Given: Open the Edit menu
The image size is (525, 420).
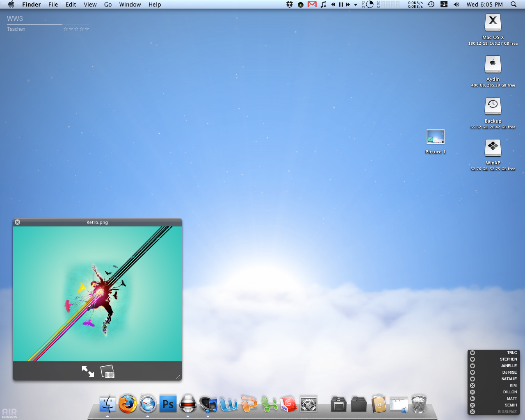Looking at the screenshot, I should pyautogui.click(x=71, y=5).
